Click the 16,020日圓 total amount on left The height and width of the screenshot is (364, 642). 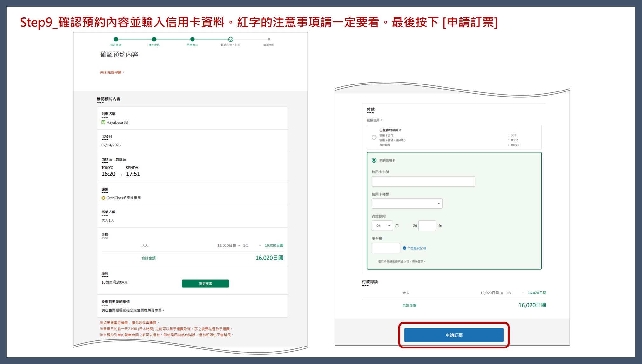(x=269, y=258)
